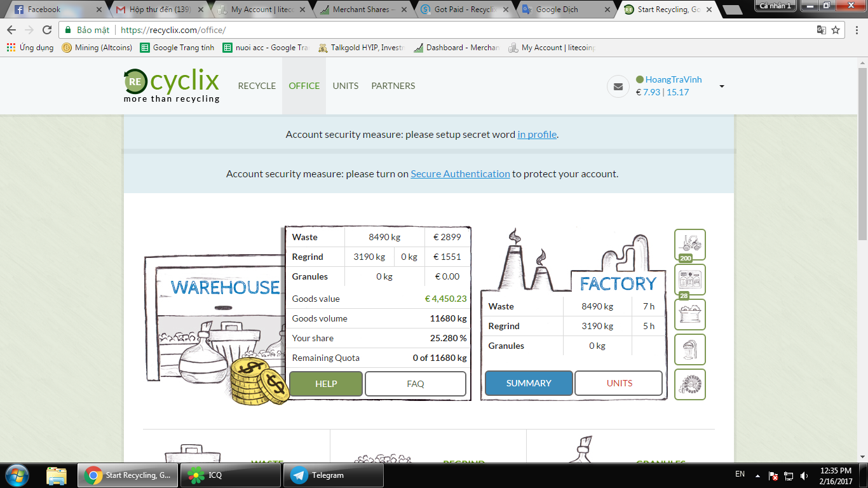The height and width of the screenshot is (488, 868).
Task: Click the FAQ button
Action: click(416, 384)
